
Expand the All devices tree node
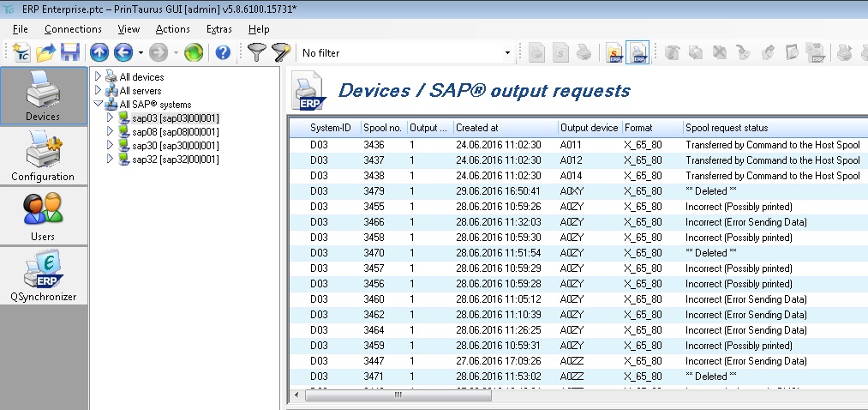(x=99, y=76)
